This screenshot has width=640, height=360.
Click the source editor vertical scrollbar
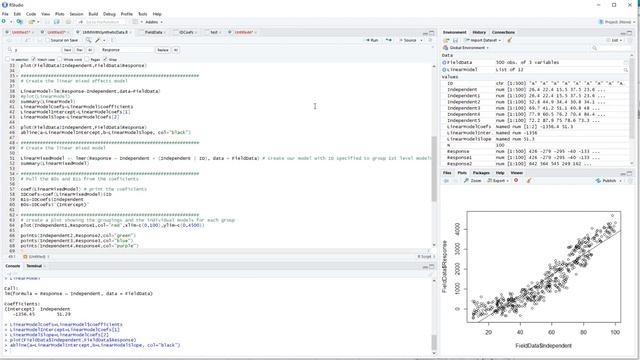pos(433,168)
